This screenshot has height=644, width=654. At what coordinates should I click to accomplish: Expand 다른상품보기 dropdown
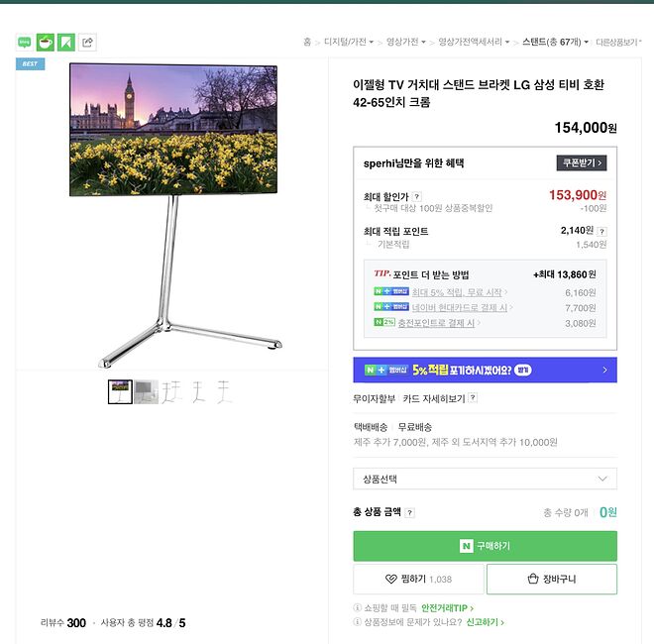click(619, 43)
